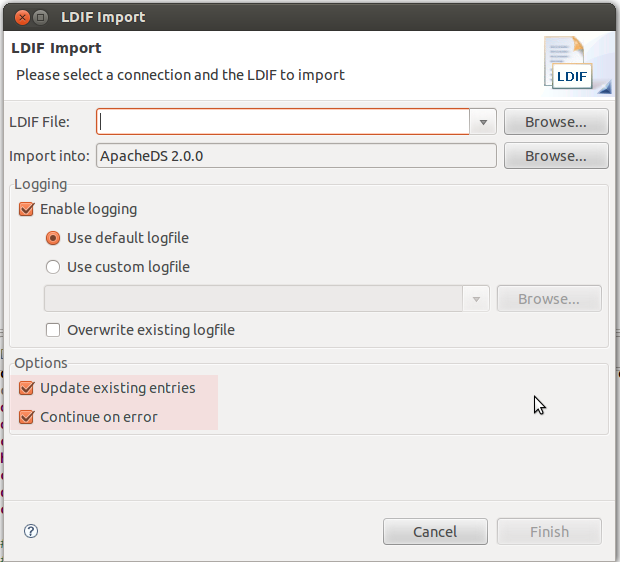The image size is (620, 562).
Task: Open LDIF File dropdown arrow
Action: [483, 122]
